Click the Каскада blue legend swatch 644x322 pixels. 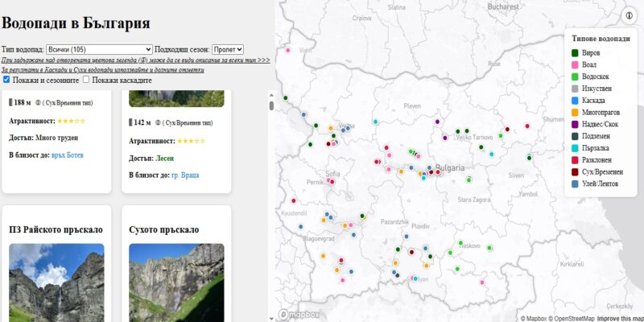click(x=575, y=101)
